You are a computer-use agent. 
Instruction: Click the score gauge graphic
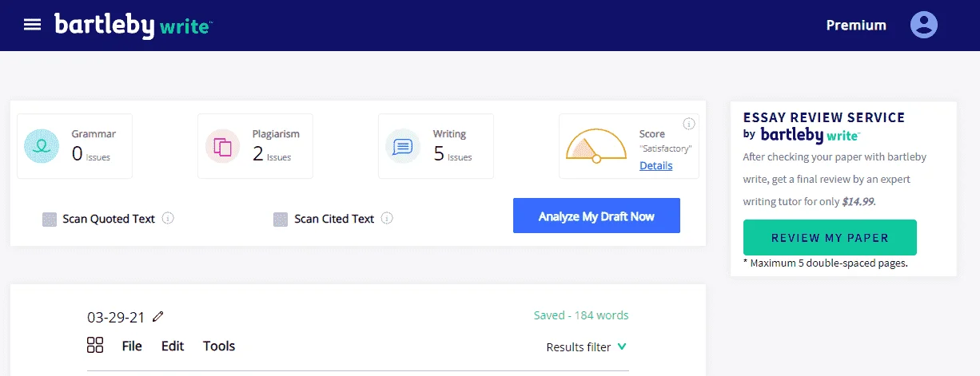[x=596, y=146]
